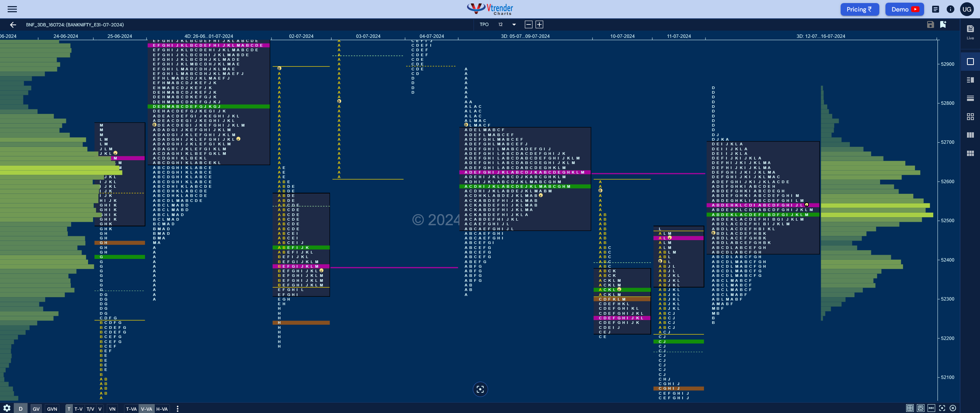The image size is (980, 413).
Task: Select the 11-07-2024 date header
Action: pyautogui.click(x=679, y=36)
